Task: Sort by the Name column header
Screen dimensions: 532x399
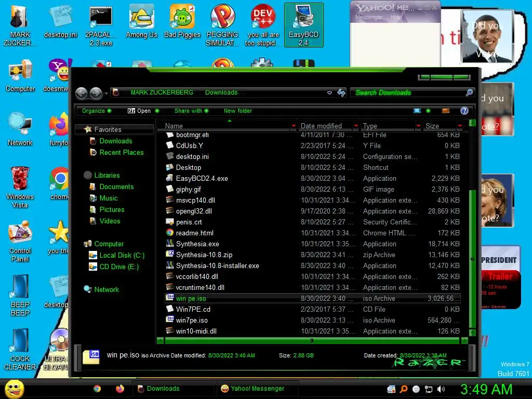Action: 224,126
